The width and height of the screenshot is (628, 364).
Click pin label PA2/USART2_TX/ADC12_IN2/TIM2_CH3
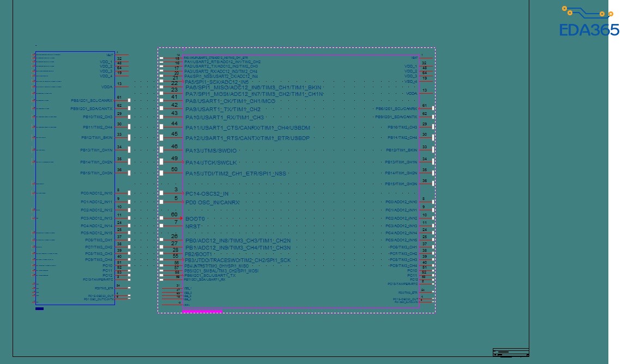click(x=221, y=66)
